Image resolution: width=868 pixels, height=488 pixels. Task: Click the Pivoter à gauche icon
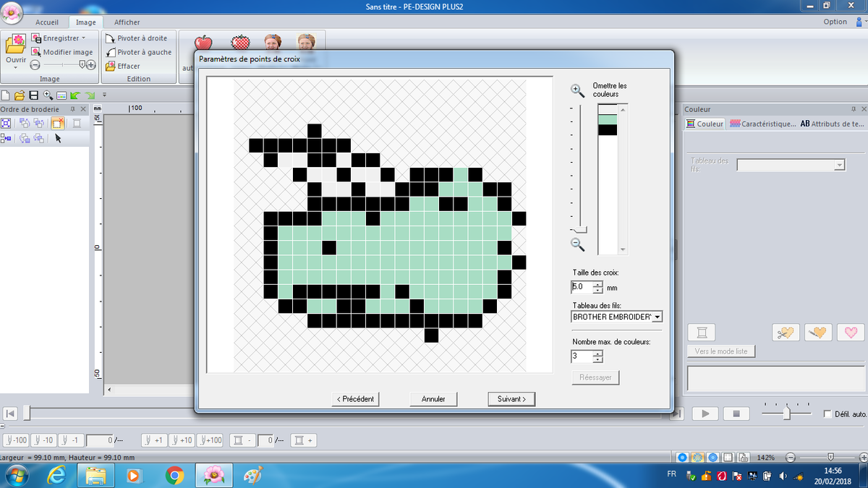click(x=110, y=52)
